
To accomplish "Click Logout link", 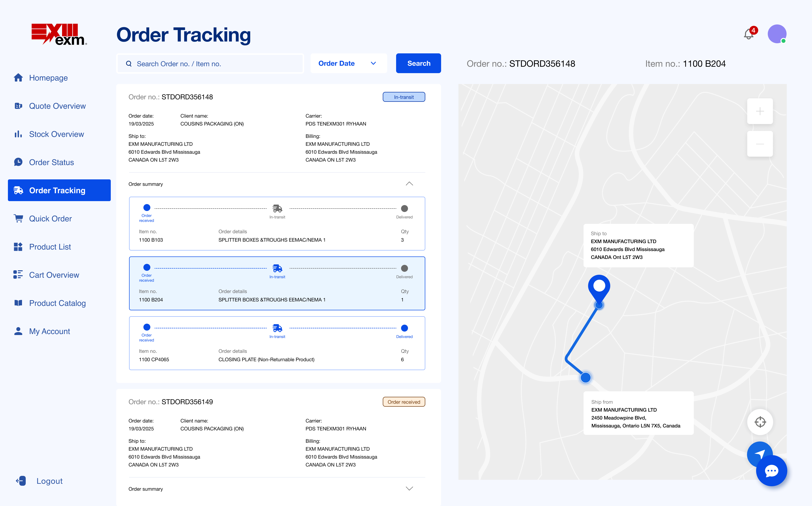I will pos(49,481).
